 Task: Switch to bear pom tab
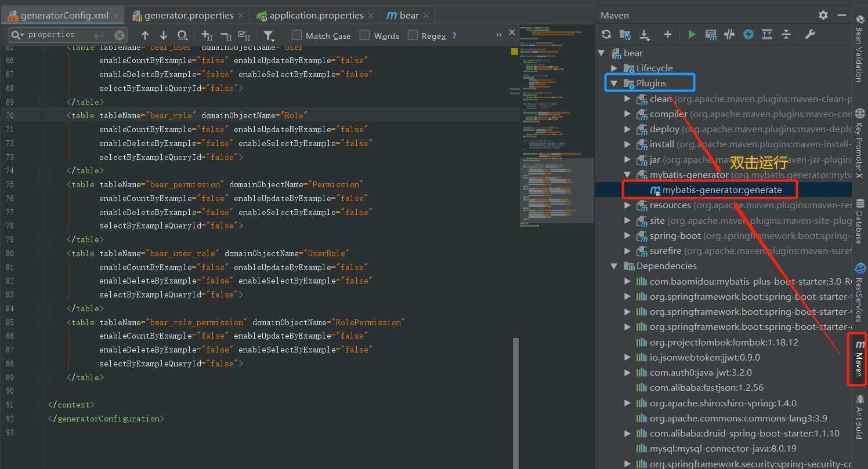[408, 16]
